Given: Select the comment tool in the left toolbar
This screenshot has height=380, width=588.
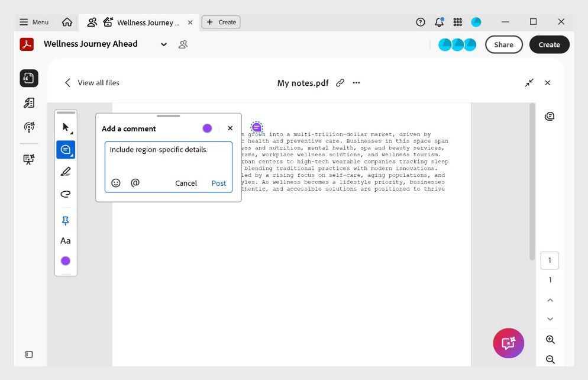Looking at the screenshot, I should tap(65, 149).
